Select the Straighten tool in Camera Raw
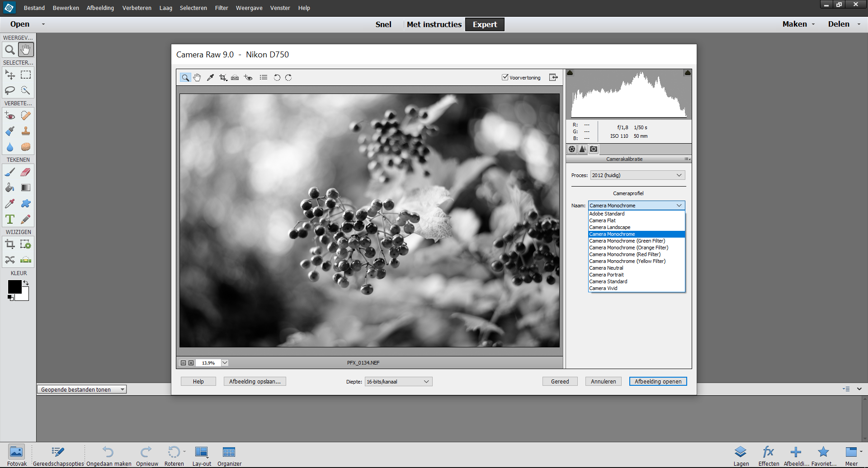Screen dimensions: 868x468 point(235,77)
